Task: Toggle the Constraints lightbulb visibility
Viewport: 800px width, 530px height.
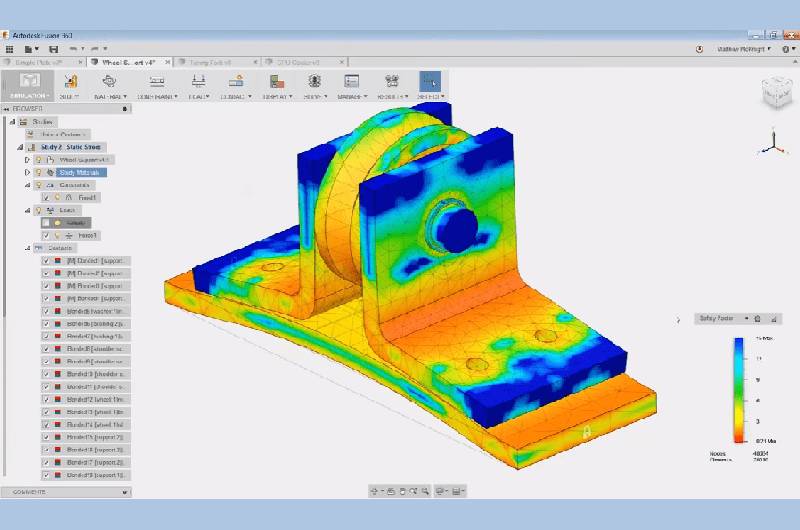Action: click(38, 185)
